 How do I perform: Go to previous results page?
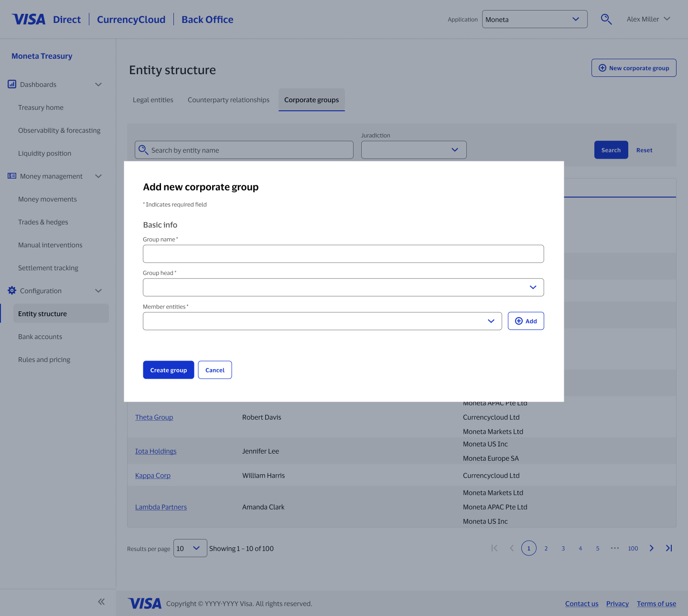(x=512, y=548)
